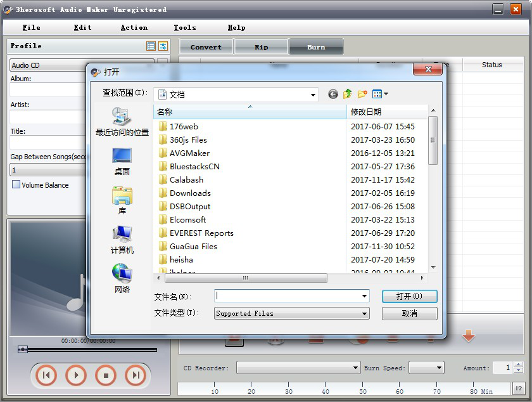Click the vertical scrollbar thumb in file list
Screen dimensions: 532x402
(433, 140)
